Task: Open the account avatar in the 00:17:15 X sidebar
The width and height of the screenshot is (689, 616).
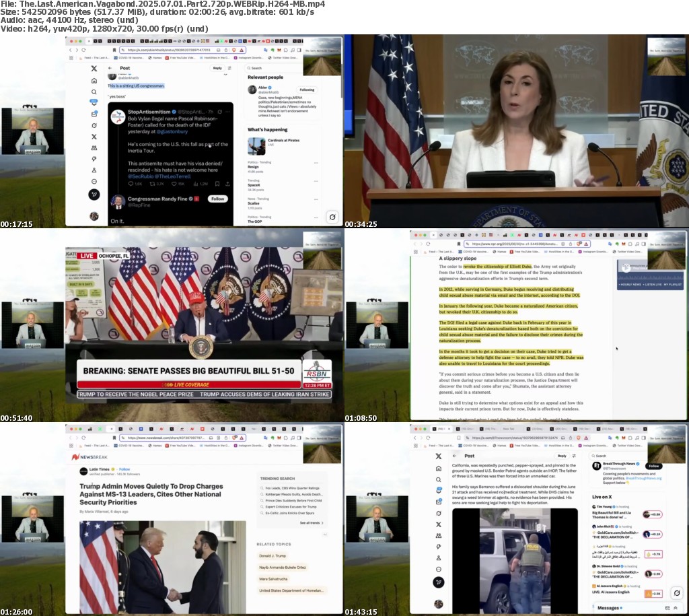Action: pos(94,216)
